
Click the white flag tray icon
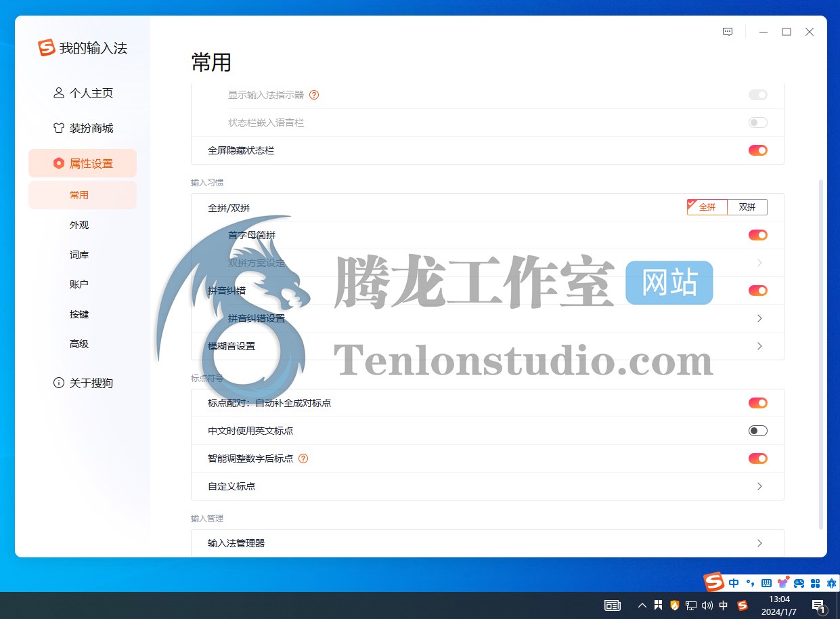click(x=658, y=605)
